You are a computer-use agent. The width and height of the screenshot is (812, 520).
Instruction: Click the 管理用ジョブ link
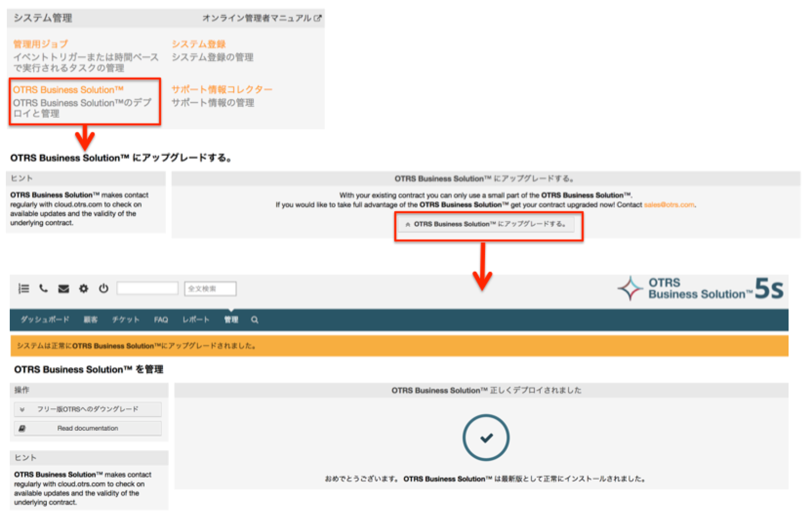click(x=41, y=44)
